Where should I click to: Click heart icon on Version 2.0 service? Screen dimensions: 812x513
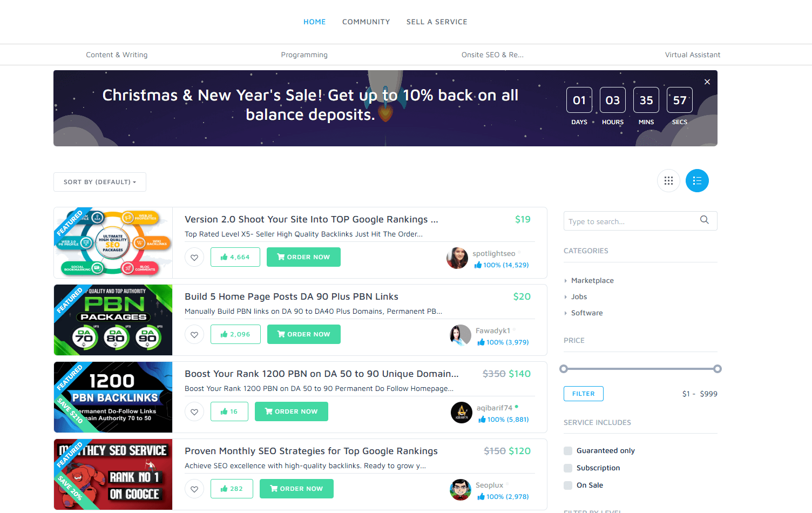[x=194, y=258]
